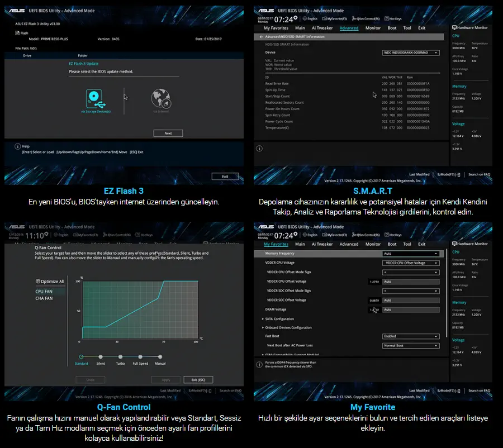The image size is (503, 448).
Task: Click the back arrow beside Advanced\HDD/SSD SMART Information
Action: (261, 37)
